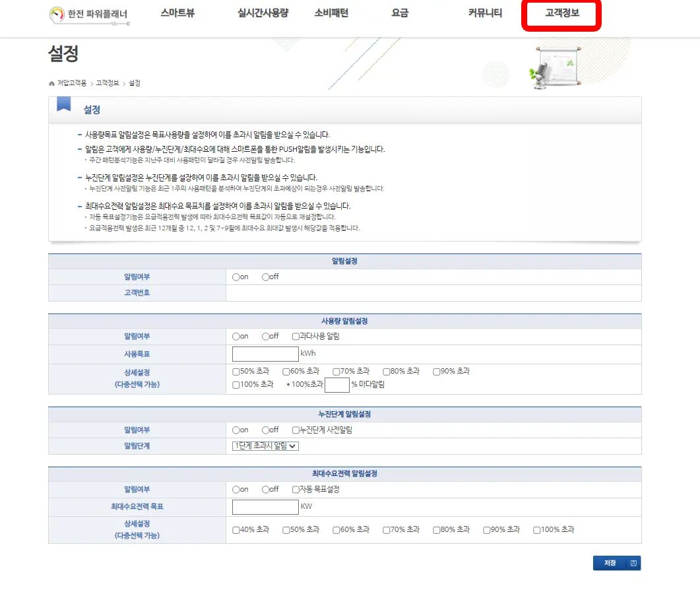Check 자동 목표설정 in 최대수요전력 알림설정

pyautogui.click(x=294, y=488)
